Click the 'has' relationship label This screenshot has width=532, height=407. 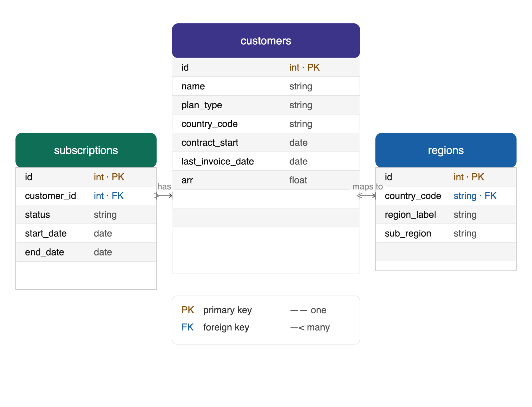[x=164, y=186]
